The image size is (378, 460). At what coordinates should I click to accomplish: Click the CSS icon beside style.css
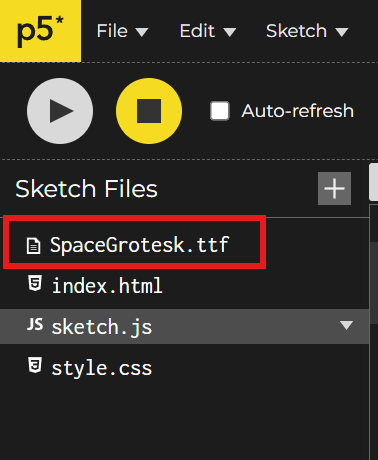(x=35, y=365)
